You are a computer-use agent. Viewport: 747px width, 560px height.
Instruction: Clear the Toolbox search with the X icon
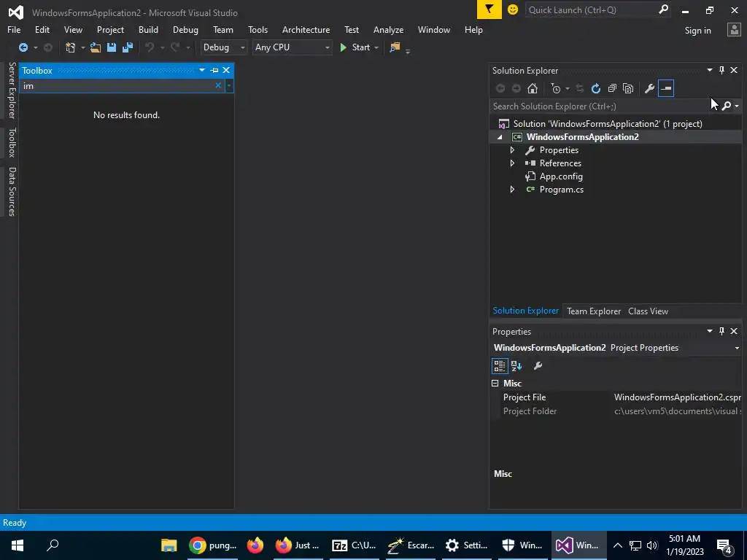(218, 85)
